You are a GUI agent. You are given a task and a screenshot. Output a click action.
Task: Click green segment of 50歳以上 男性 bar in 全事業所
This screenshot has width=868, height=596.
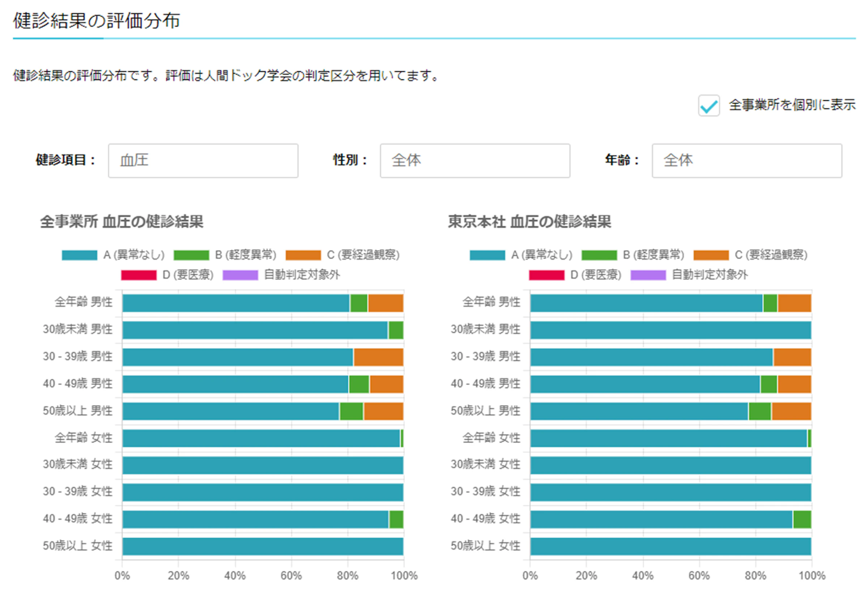(352, 411)
